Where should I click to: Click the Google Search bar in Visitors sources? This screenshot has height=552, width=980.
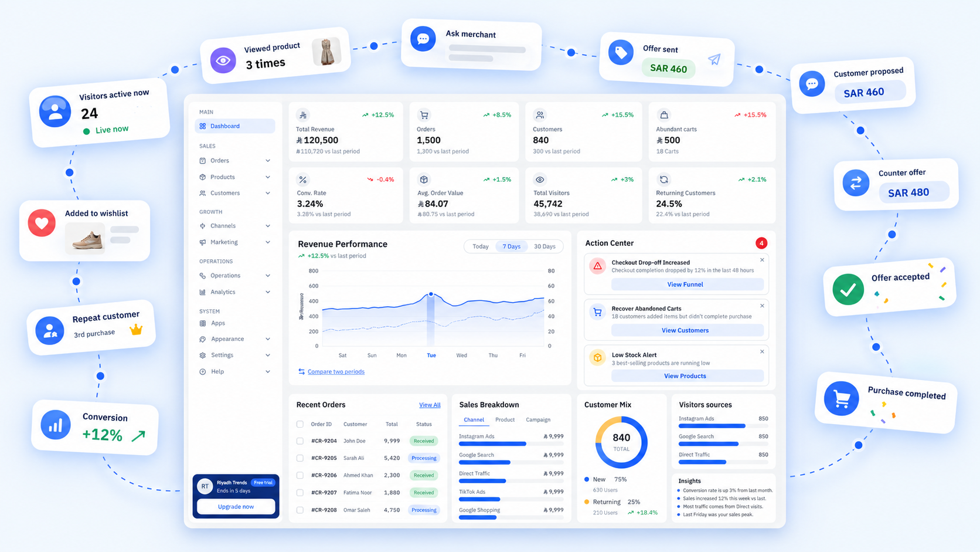pos(723,444)
